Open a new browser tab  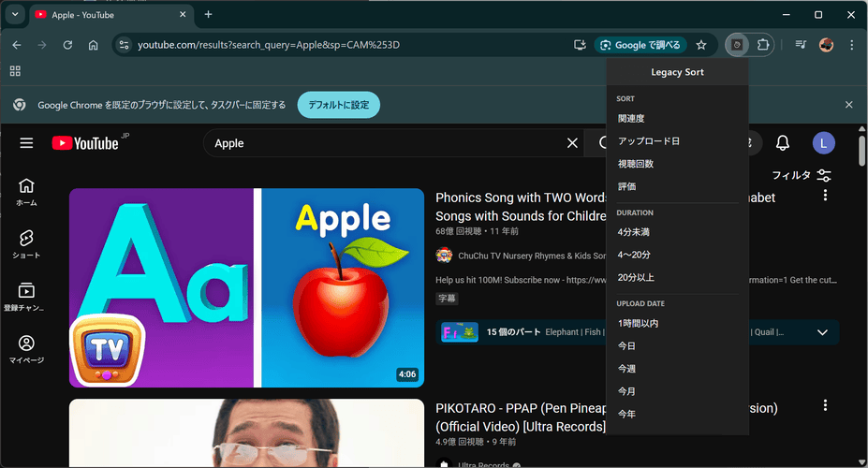208,14
